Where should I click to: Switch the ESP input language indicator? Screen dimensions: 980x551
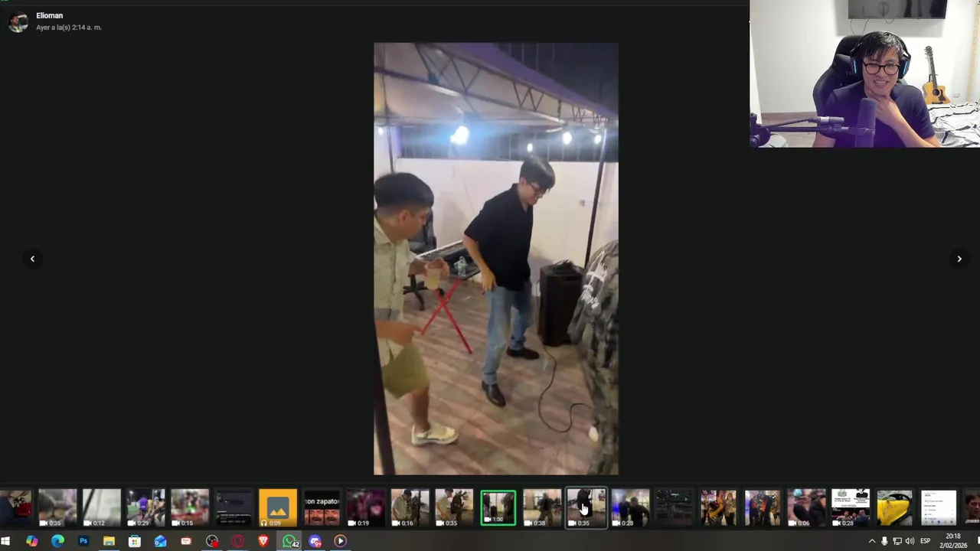[x=925, y=541]
